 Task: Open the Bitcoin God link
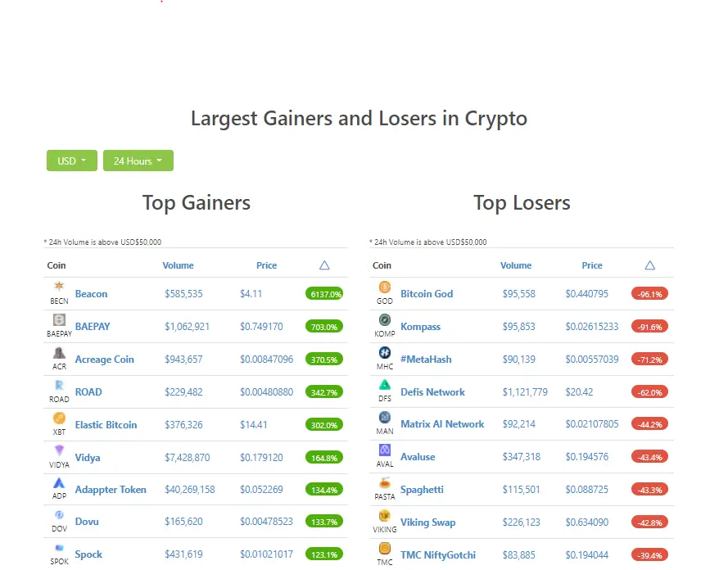tap(427, 294)
